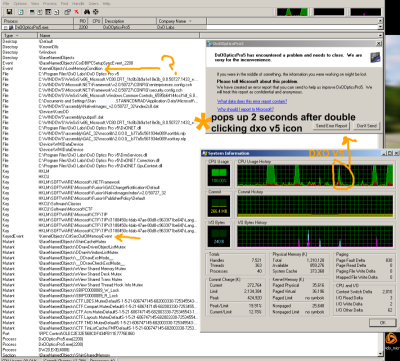Image resolution: width=400 pixels, height=361 pixels.
Task: Click OK in System Information window
Action: point(382,323)
